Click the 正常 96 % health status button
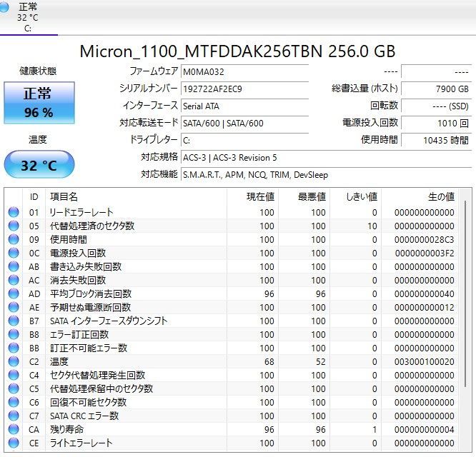 pyautogui.click(x=39, y=103)
